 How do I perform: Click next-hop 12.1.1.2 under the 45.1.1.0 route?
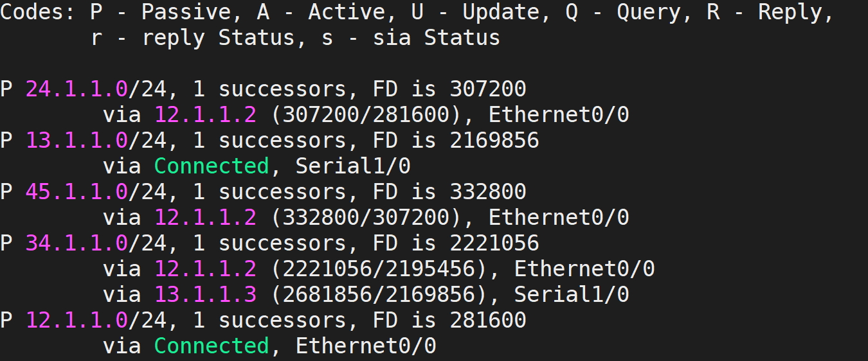click(x=205, y=217)
